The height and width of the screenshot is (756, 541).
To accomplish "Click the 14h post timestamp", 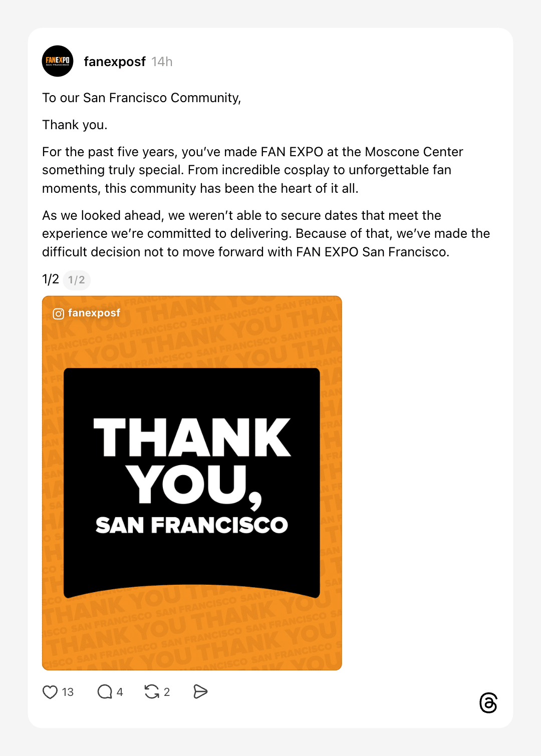I will [162, 62].
